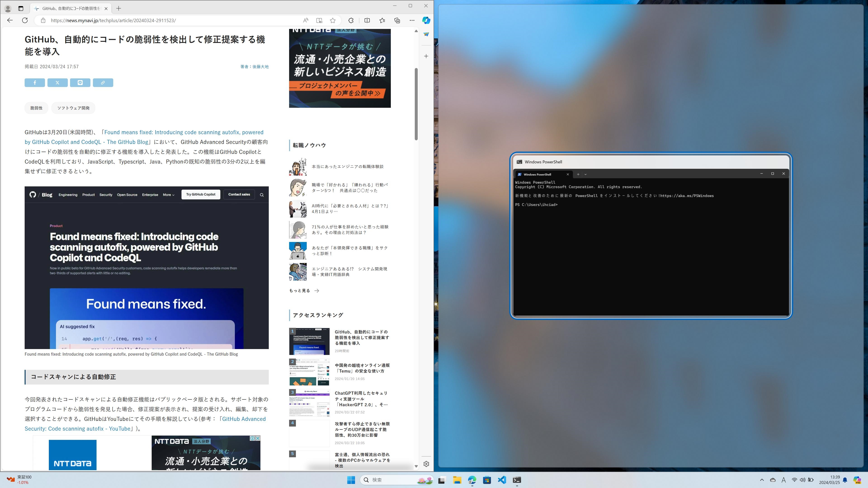Image resolution: width=868 pixels, height=488 pixels.
Task: Share article on LINE
Action: tap(80, 82)
